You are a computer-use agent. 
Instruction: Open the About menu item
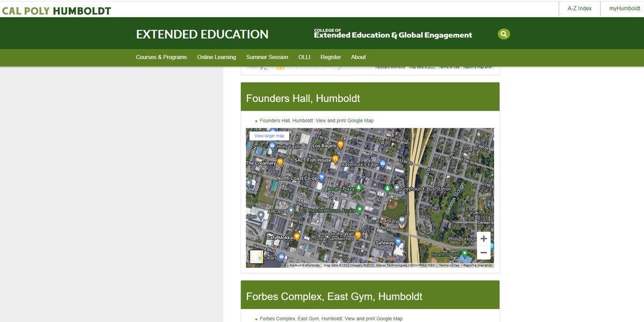coord(358,57)
